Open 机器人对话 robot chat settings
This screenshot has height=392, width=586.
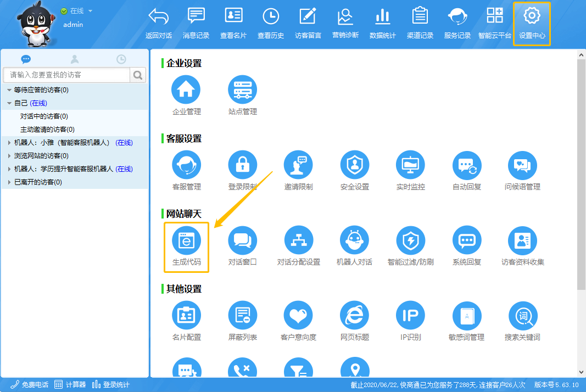[354, 240]
